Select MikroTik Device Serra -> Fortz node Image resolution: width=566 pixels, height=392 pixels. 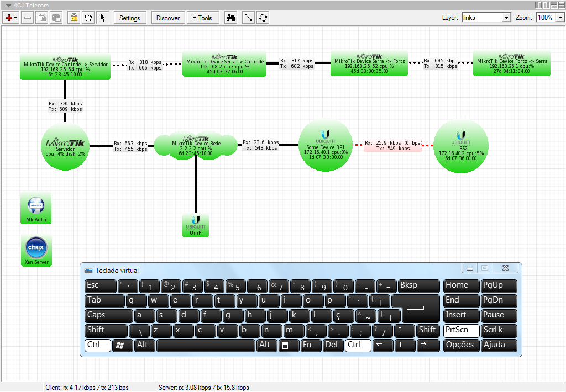(369, 64)
